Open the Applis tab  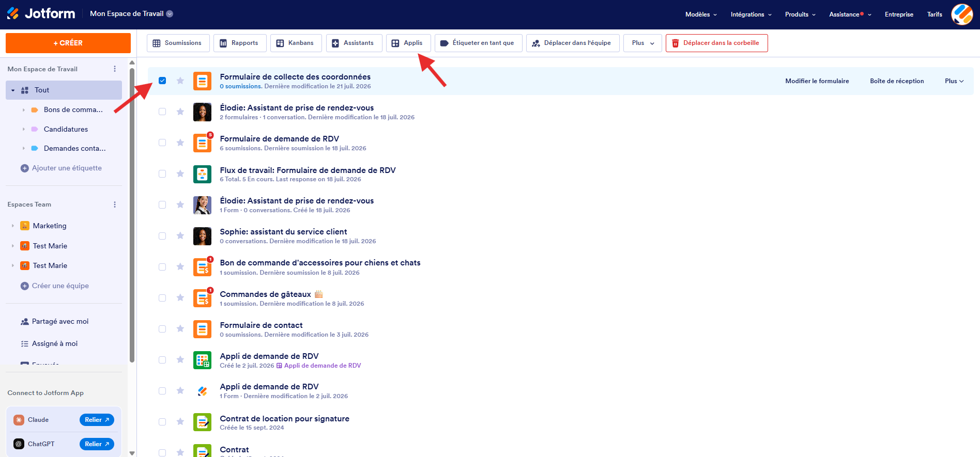408,43
